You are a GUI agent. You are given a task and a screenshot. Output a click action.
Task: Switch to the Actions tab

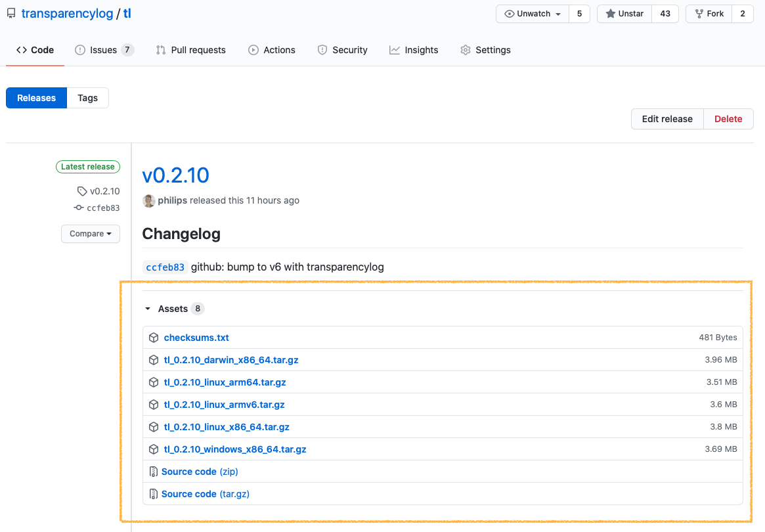point(272,50)
